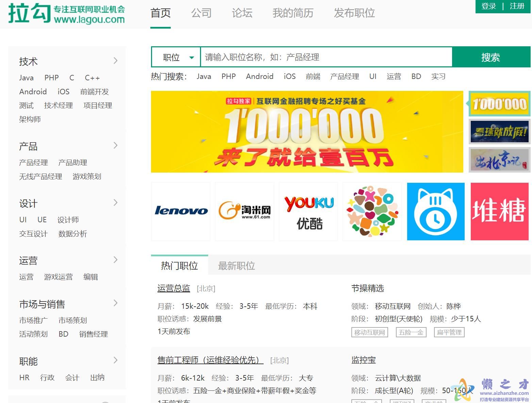Expand the 市场与销售 category arrow

[115, 303]
